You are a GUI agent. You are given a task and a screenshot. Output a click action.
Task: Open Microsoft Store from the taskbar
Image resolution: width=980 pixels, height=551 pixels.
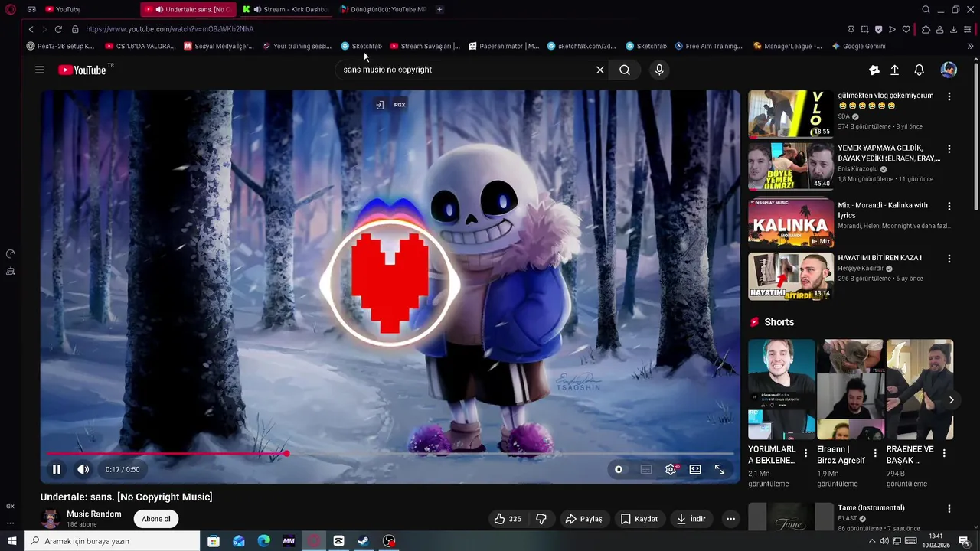[x=214, y=541]
